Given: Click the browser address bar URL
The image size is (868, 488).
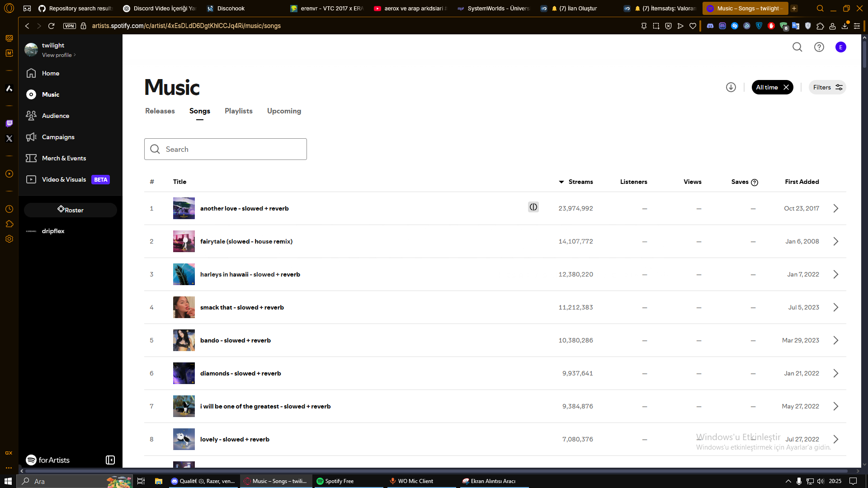Looking at the screenshot, I should (186, 26).
